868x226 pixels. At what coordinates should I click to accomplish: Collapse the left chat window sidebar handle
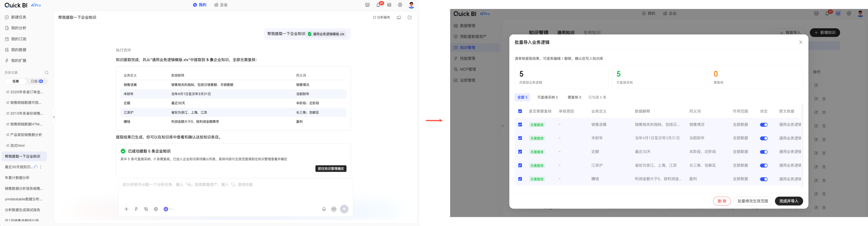click(x=54, y=117)
